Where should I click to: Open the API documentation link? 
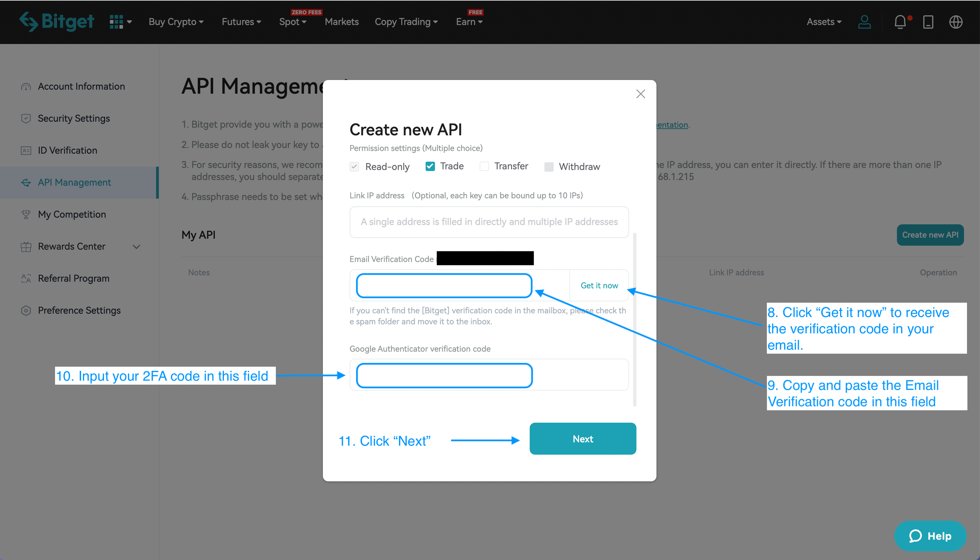click(672, 125)
